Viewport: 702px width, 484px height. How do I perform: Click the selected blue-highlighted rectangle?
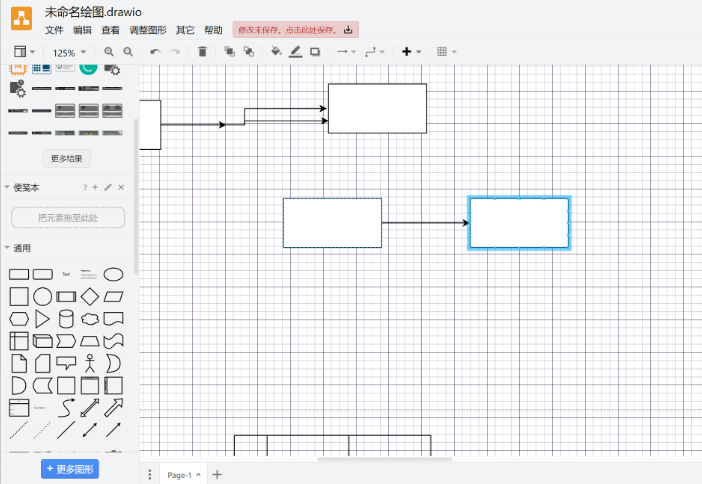coord(519,223)
